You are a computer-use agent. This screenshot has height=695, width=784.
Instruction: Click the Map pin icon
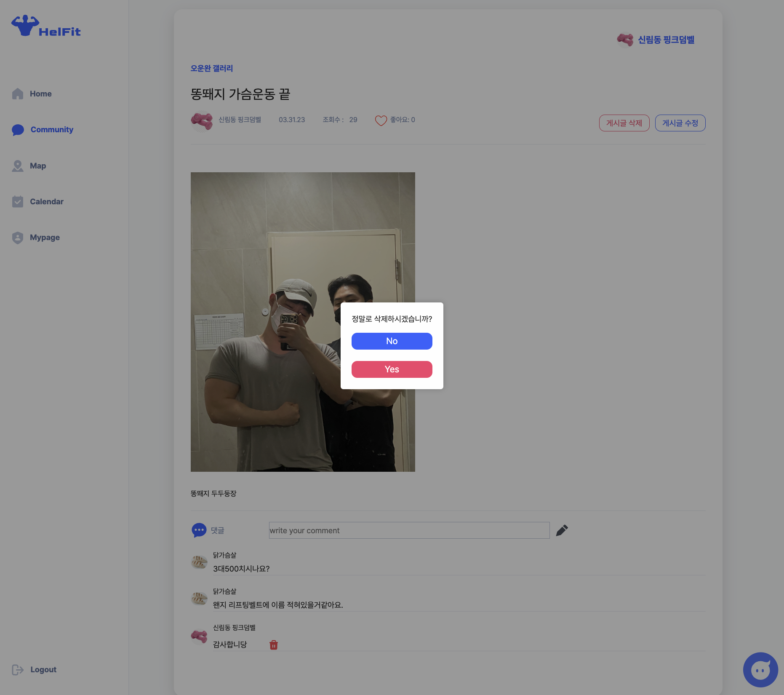pyautogui.click(x=18, y=166)
